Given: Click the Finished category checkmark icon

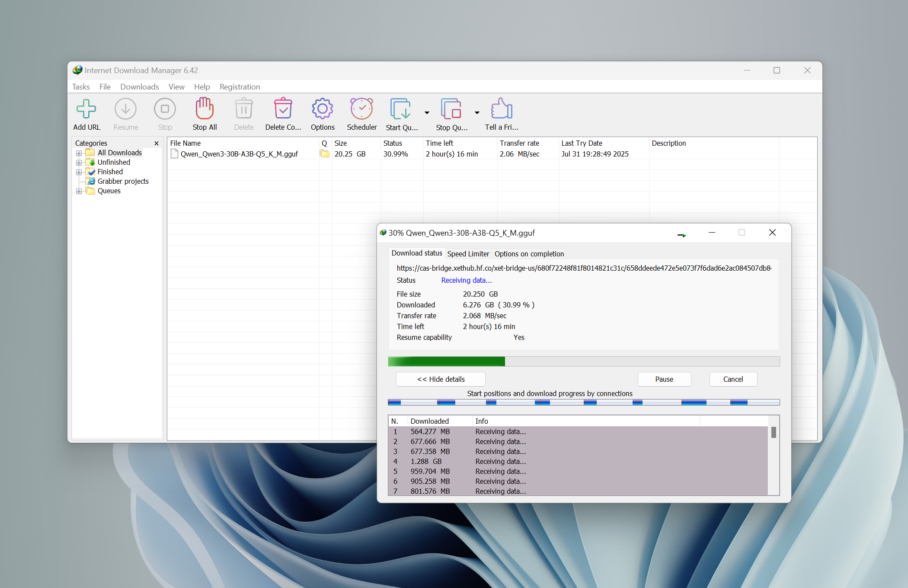Looking at the screenshot, I should pyautogui.click(x=90, y=172).
